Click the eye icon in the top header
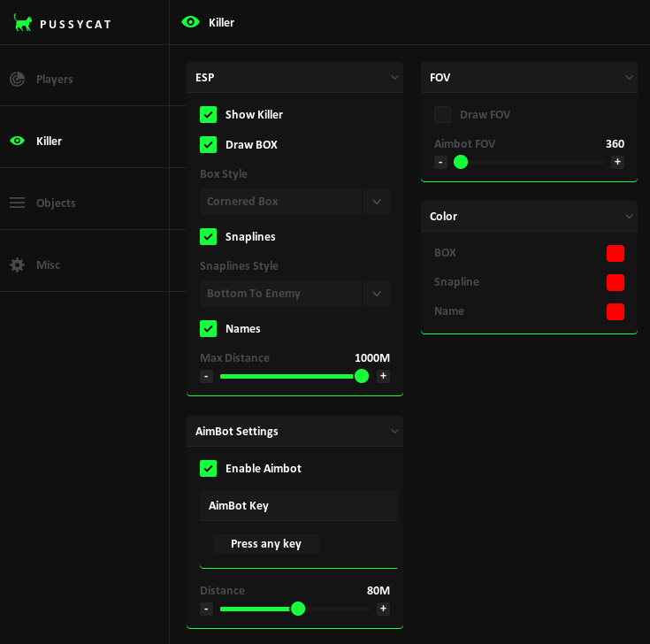 click(190, 22)
